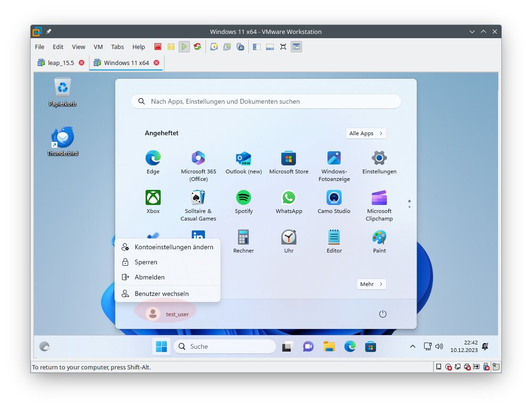The width and height of the screenshot is (532, 409).
Task: Click the red Power Off VM toolbar icon
Action: point(158,47)
